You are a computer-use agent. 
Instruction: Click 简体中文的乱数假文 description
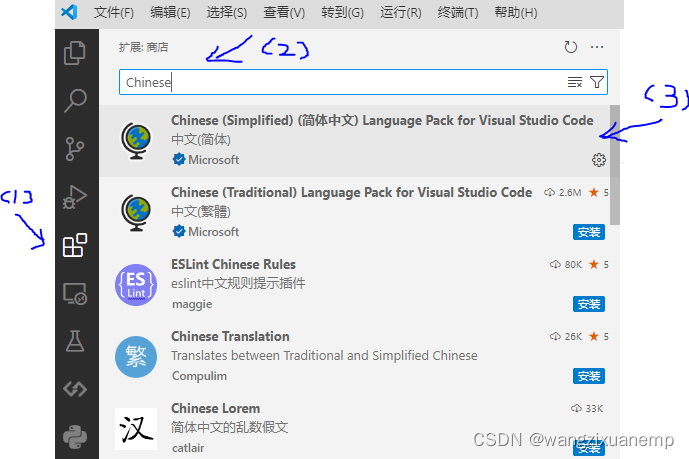click(229, 428)
